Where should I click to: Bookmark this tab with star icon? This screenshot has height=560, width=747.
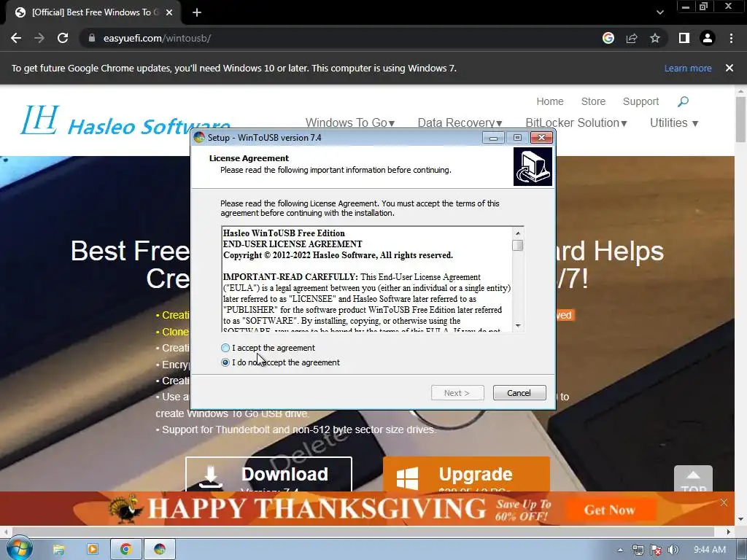click(655, 38)
